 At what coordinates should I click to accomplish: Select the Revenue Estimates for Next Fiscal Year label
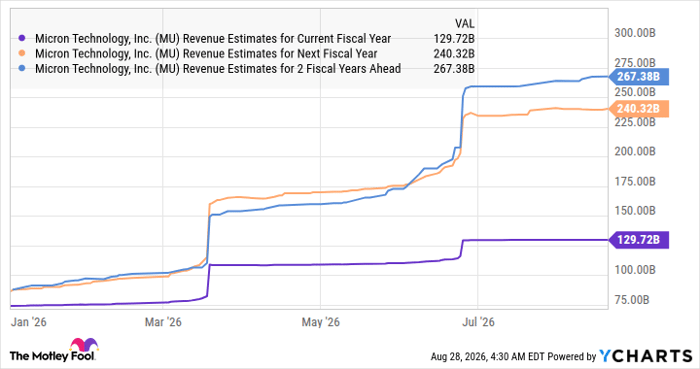click(x=206, y=54)
